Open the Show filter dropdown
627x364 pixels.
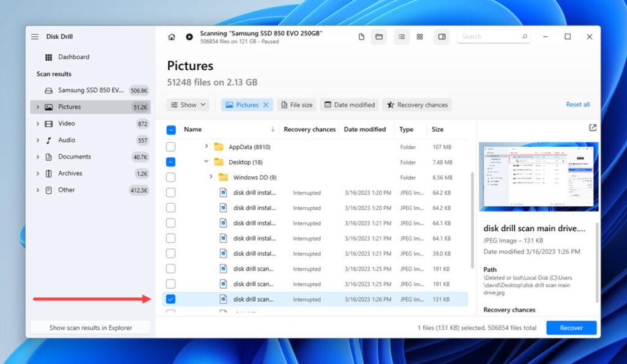point(187,105)
